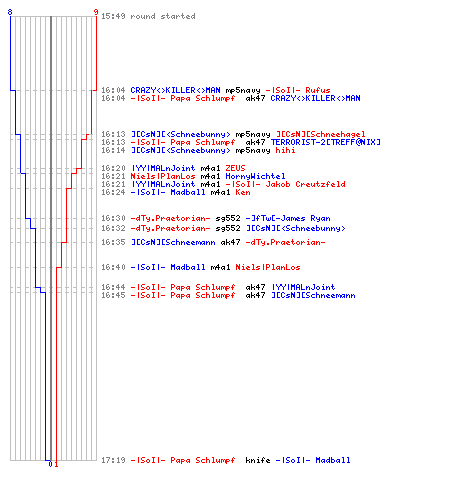The width and height of the screenshot is (450, 500).
Task: Open ][CsN][<Schneebunny> at 16:13
Action: point(180,134)
